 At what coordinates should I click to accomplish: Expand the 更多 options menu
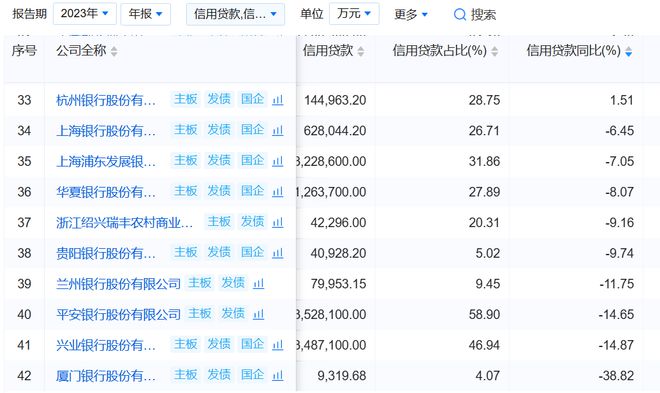pyautogui.click(x=411, y=14)
